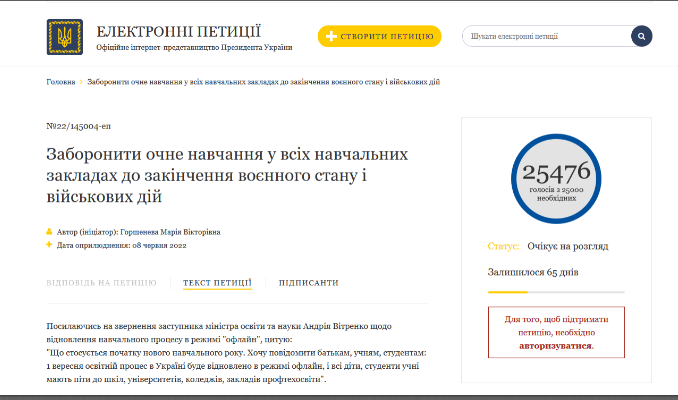Viewport: 678px width, 400px height.
Task: Go to Головна breadcrumb link
Action: tap(60, 81)
